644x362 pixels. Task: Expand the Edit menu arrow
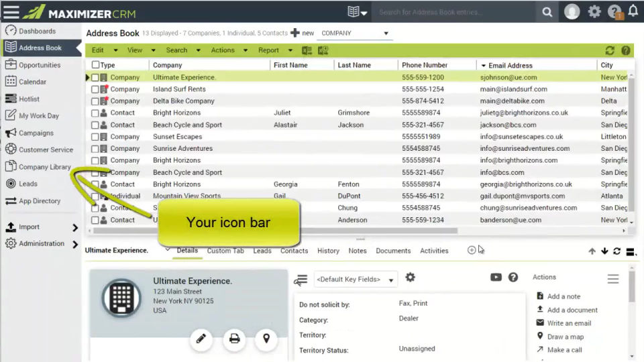(115, 50)
